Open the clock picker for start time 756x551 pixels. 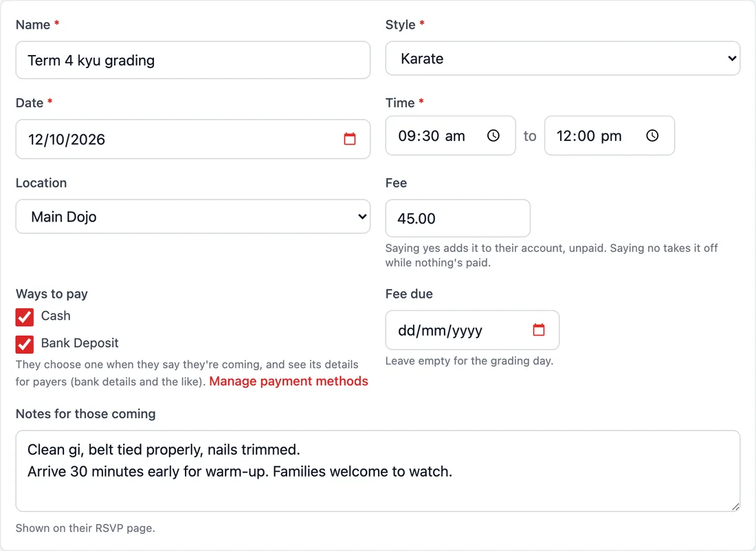[x=493, y=136]
